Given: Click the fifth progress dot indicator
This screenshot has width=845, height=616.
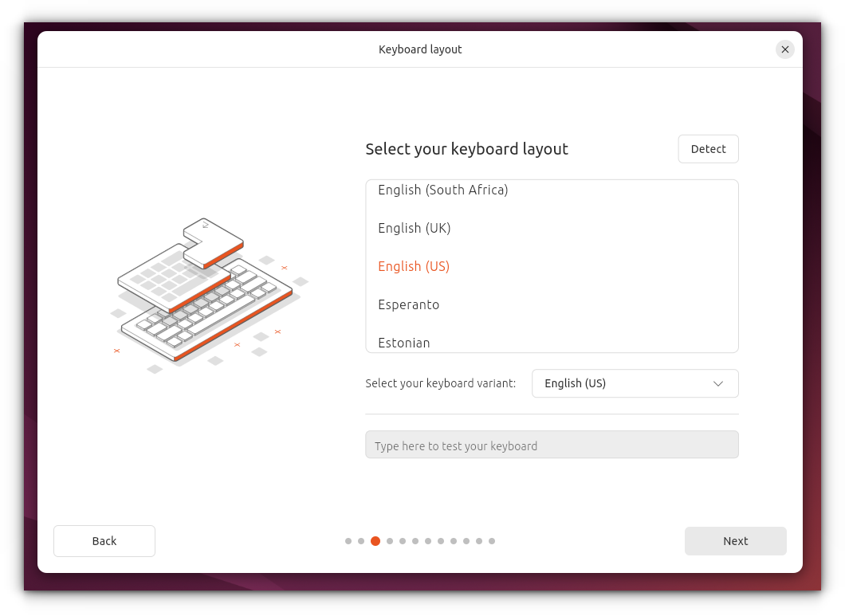Looking at the screenshot, I should 401,540.
